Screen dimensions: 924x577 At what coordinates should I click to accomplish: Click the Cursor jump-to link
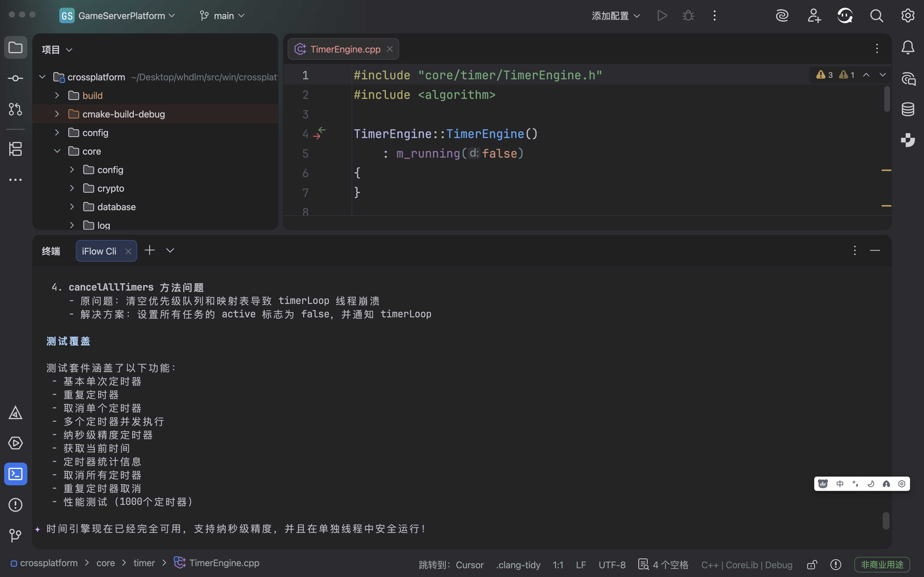coord(469,564)
